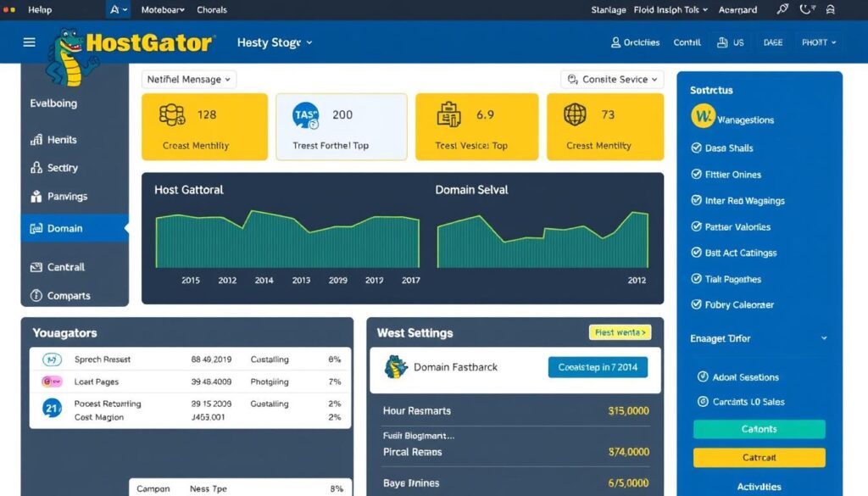Click the Sectiry lock icon in sidebar
This screenshot has width=868, height=496.
pyautogui.click(x=36, y=168)
